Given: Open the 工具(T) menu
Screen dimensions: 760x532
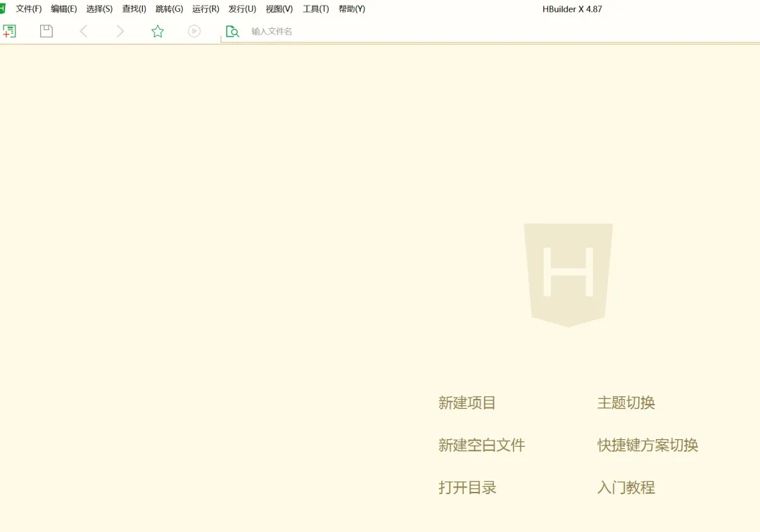Looking at the screenshot, I should 316,8.
